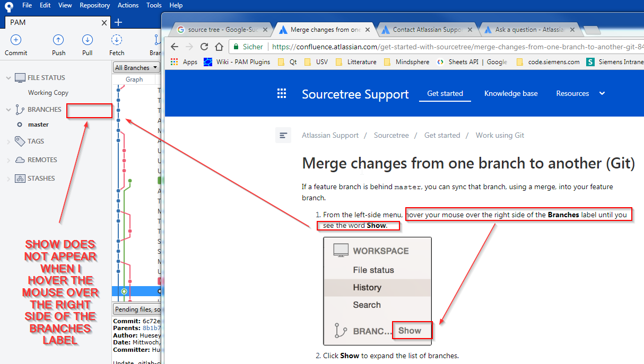Switch to Ask a question Atlassian tab
This screenshot has width=644, height=364.
coord(530,30)
